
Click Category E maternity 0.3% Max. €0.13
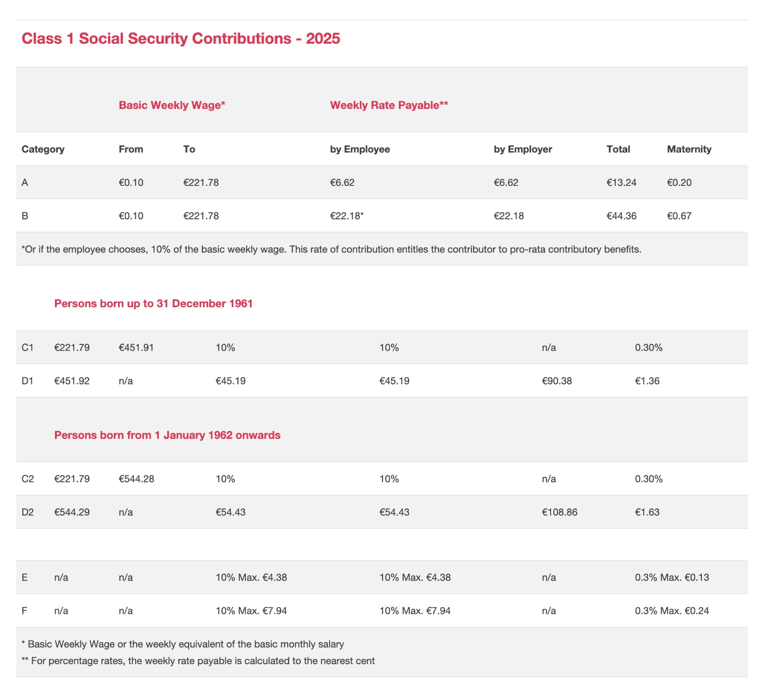(672, 578)
